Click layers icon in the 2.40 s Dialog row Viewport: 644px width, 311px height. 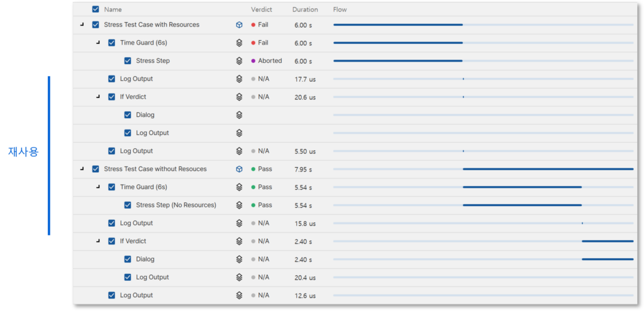[239, 259]
